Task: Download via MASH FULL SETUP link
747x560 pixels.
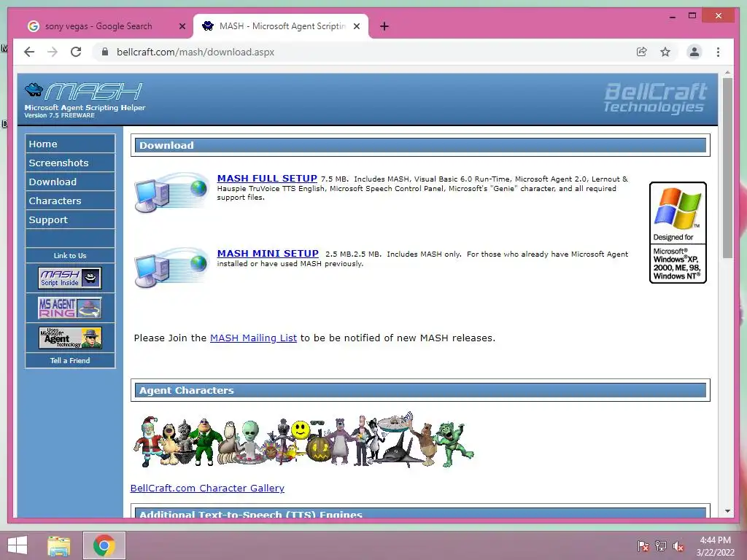Action: click(x=267, y=178)
